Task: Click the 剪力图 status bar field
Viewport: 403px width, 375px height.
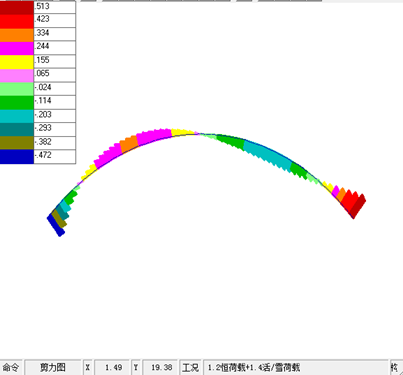Action: tap(53, 367)
